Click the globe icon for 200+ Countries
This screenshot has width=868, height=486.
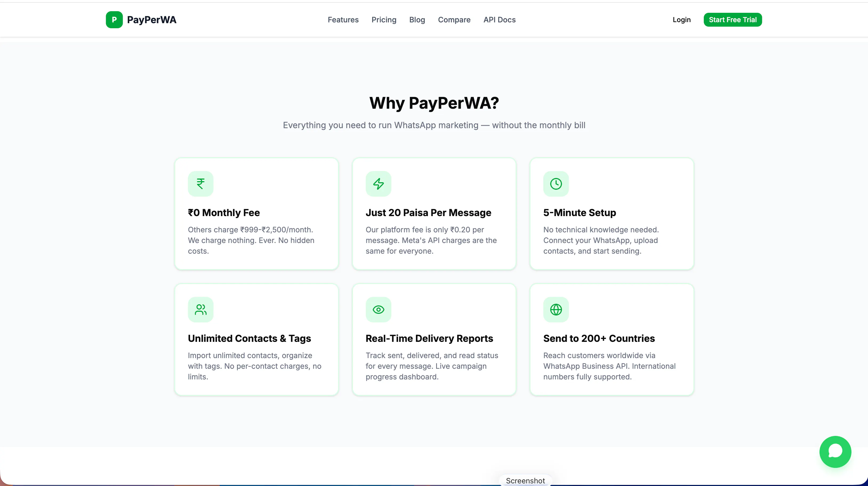coord(556,310)
